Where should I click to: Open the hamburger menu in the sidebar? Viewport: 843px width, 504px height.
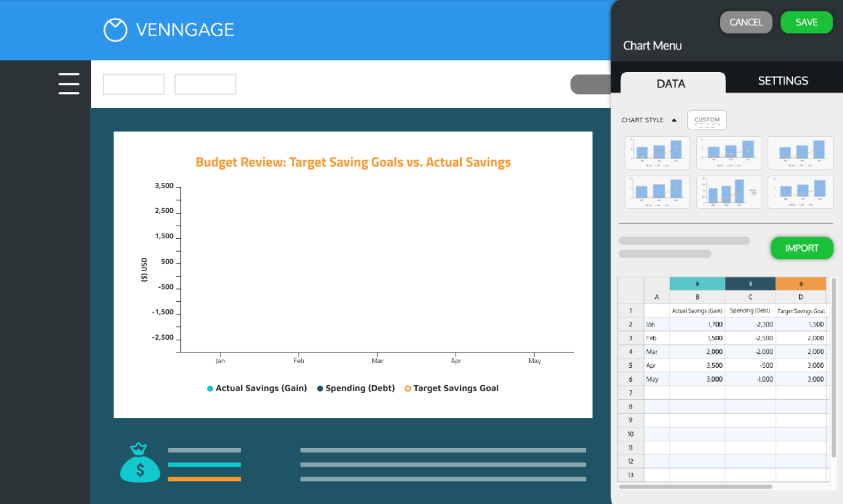pos(69,83)
